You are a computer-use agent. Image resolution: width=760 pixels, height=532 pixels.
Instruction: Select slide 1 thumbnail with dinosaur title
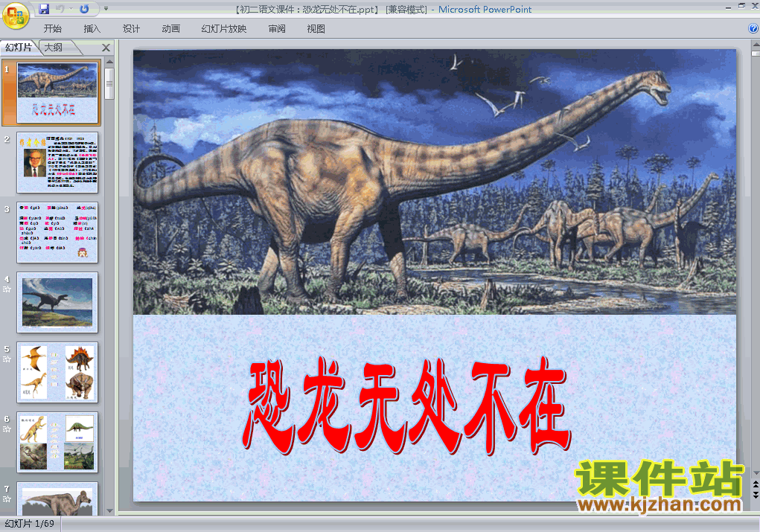(x=57, y=92)
